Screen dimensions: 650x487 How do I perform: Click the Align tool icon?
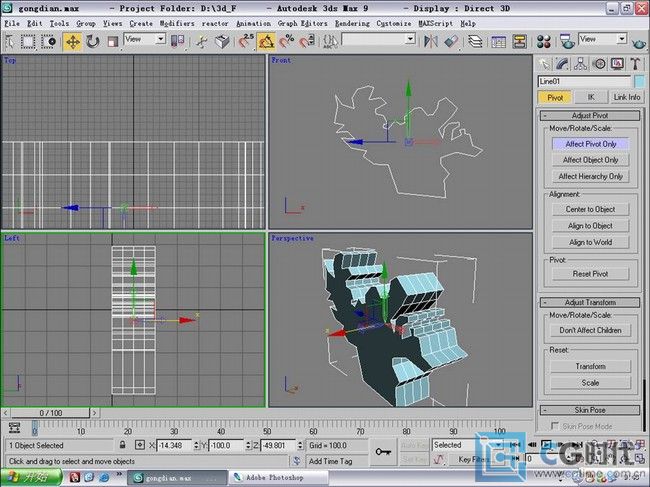click(451, 42)
